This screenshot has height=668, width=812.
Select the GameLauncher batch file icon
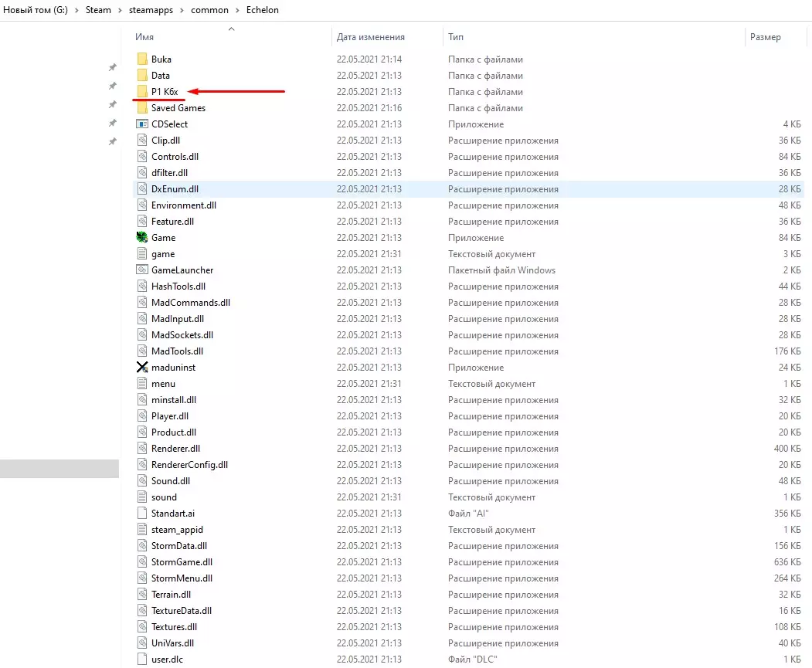coord(142,270)
